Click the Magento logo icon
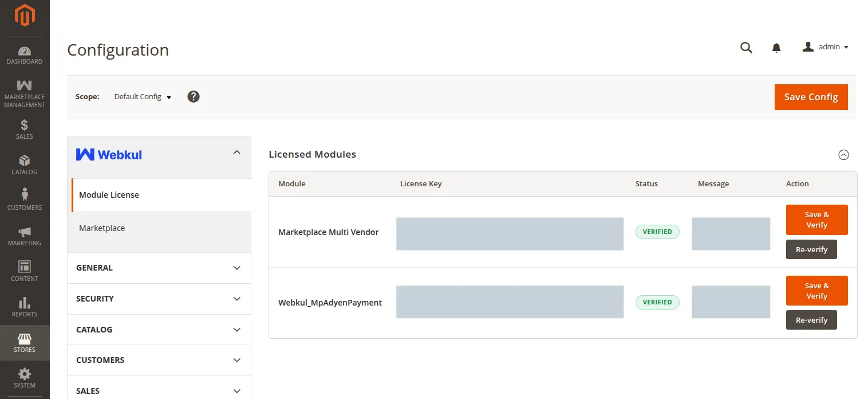Image resolution: width=868 pixels, height=399 pixels. pyautogui.click(x=25, y=15)
